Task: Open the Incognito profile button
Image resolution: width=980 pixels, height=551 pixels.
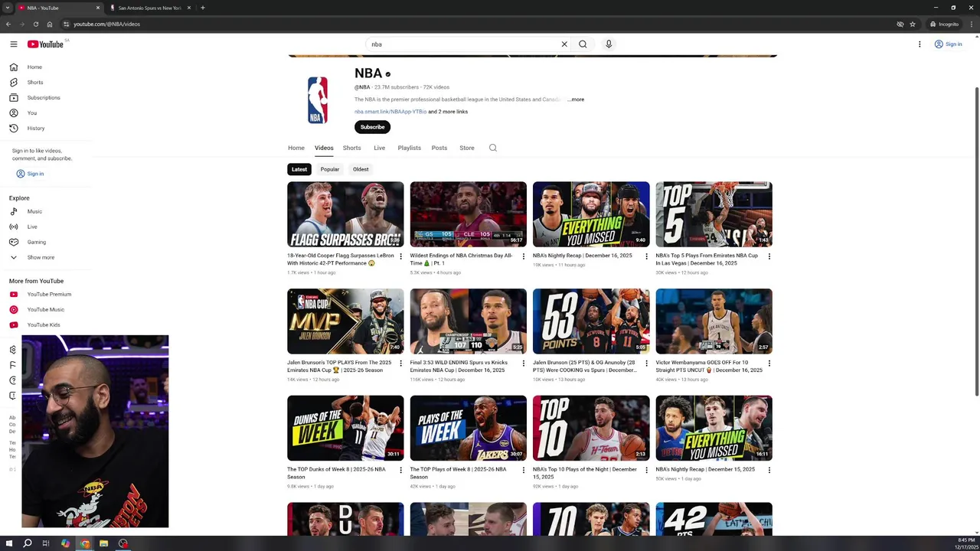Action: (x=944, y=24)
